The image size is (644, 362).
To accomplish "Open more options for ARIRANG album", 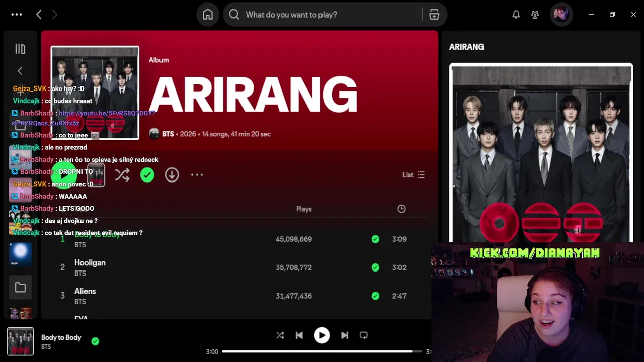I will pyautogui.click(x=197, y=175).
